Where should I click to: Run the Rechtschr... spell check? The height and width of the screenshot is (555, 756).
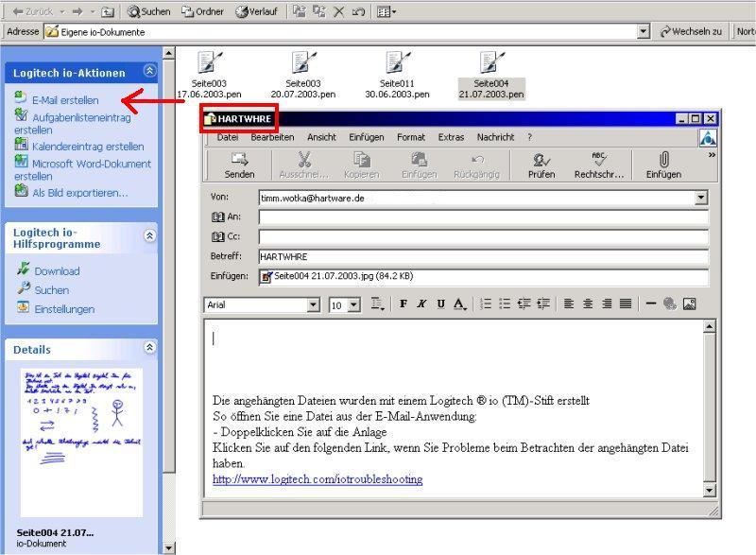coord(599,165)
